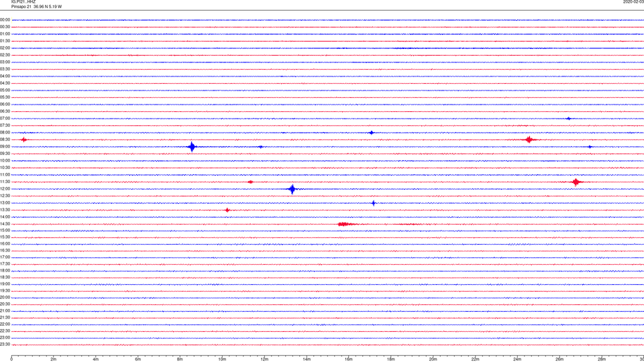
Task: Click the small blue event on the 07:00 trace
Action: point(568,119)
